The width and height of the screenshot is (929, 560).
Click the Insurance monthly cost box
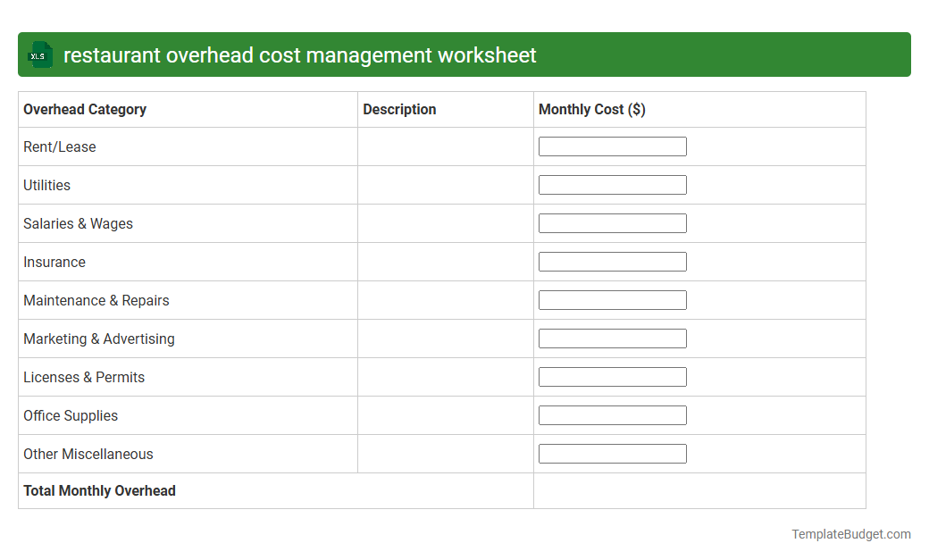point(612,261)
